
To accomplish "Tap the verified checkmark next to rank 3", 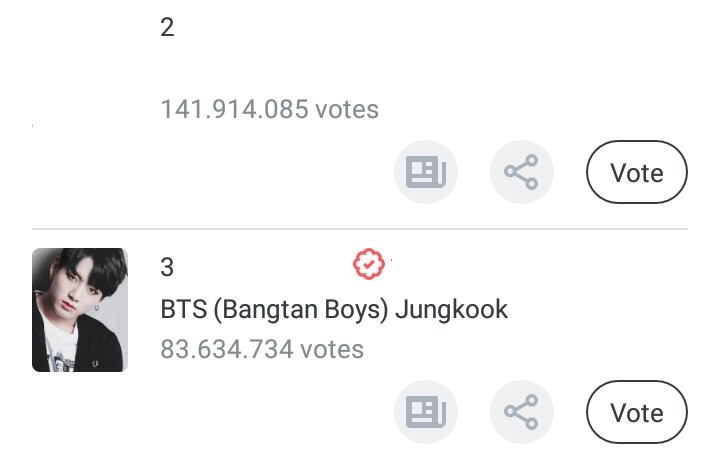I will [x=369, y=265].
